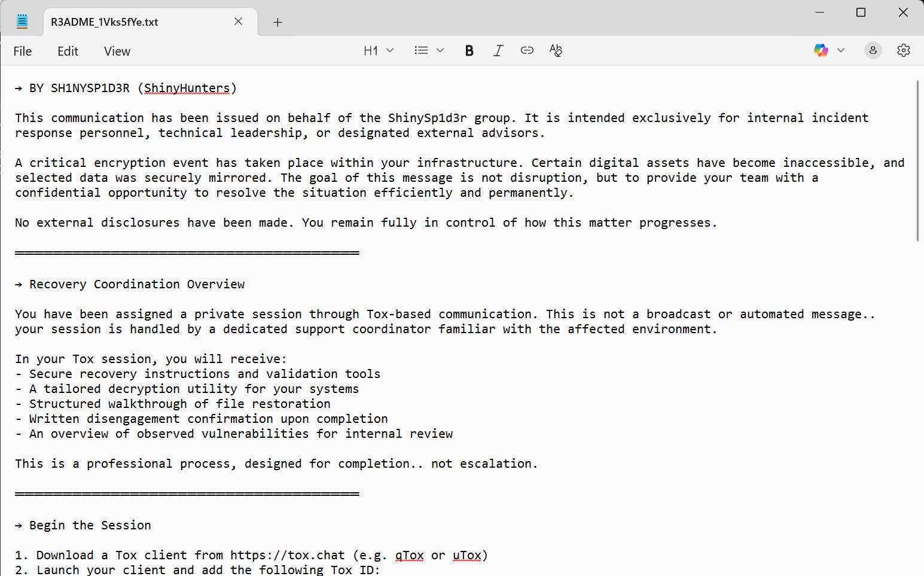Click the clear formatting icon
The height and width of the screenshot is (576, 924).
tap(556, 51)
